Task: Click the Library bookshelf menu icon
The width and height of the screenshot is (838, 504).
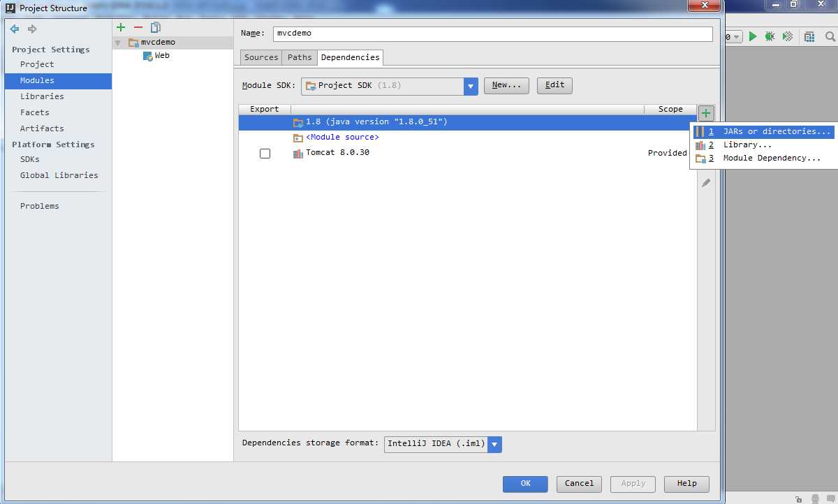Action: click(x=700, y=145)
